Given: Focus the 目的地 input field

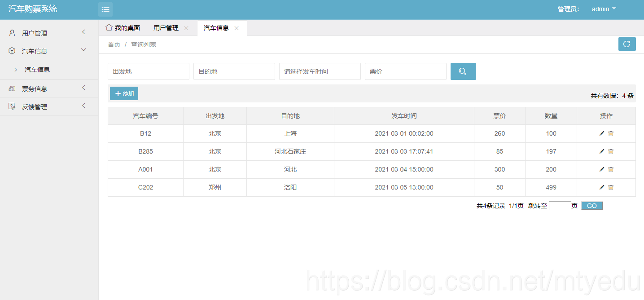Looking at the screenshot, I should click(234, 71).
